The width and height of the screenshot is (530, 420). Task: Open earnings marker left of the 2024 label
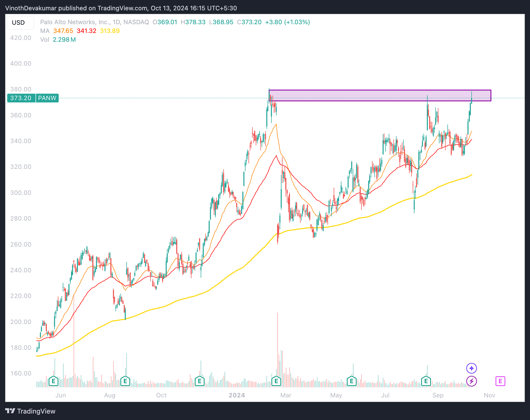tap(200, 381)
